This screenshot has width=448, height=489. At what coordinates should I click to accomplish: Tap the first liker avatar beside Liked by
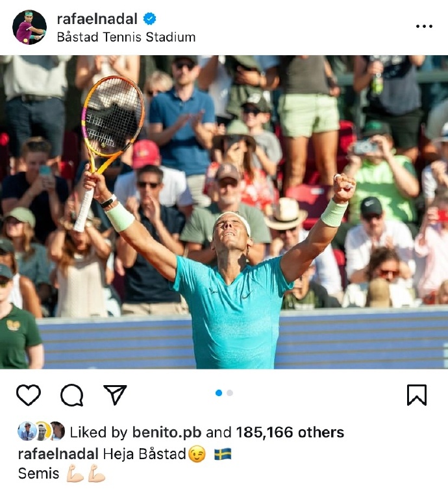pos(26,431)
